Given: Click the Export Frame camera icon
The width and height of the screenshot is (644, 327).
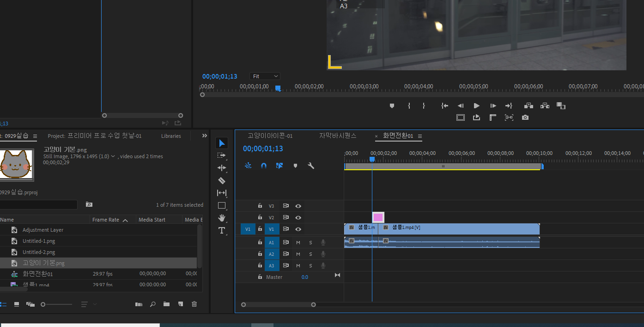Looking at the screenshot, I should 525,117.
